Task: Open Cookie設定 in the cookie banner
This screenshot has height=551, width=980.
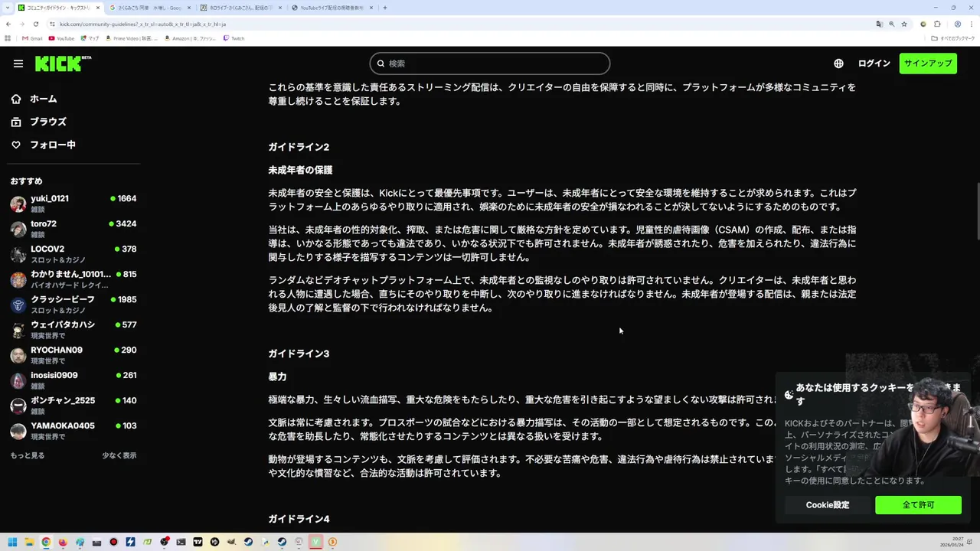Action: [827, 505]
